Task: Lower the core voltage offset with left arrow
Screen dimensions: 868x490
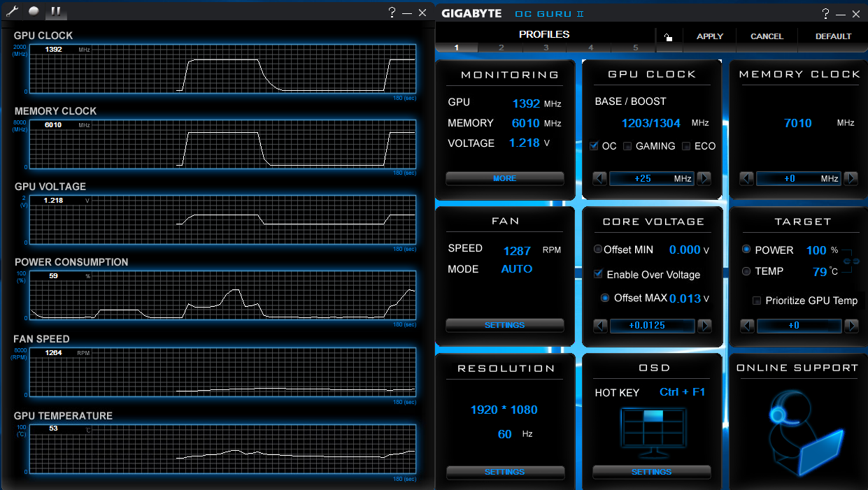Action: coord(600,326)
